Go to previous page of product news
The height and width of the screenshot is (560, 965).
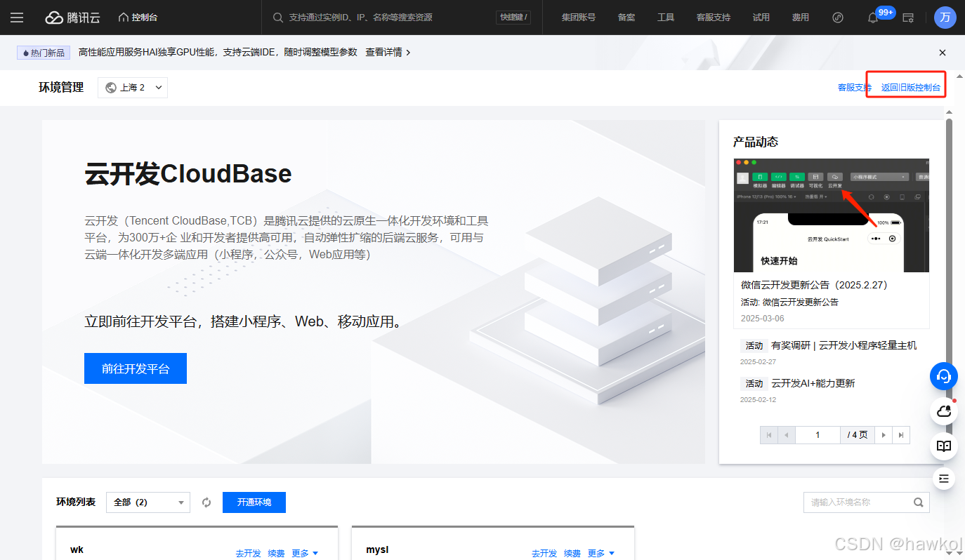click(x=787, y=435)
